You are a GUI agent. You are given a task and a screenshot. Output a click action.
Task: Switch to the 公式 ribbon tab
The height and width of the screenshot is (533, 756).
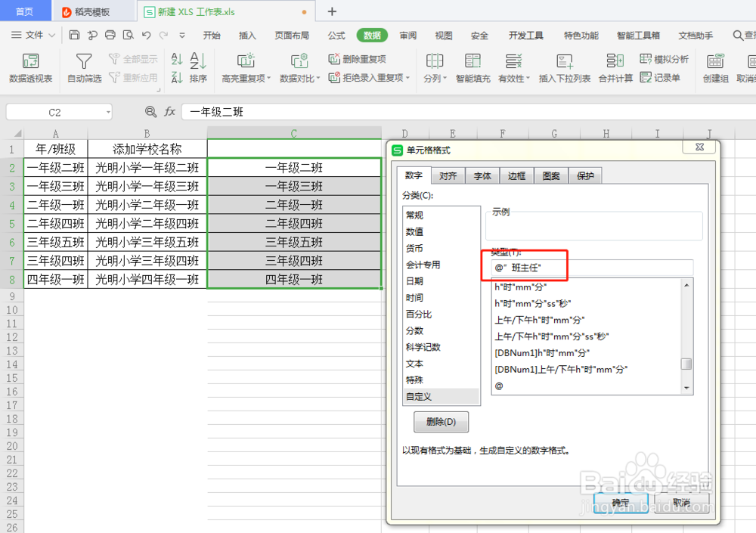click(335, 34)
